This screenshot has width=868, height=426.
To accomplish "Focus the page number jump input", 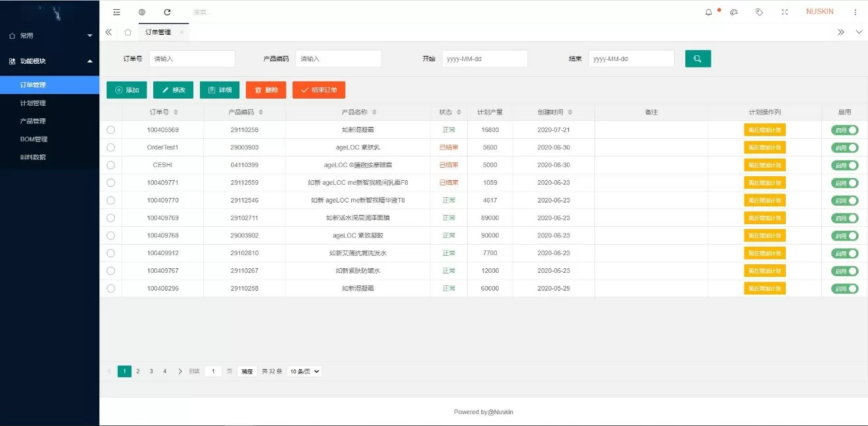I will point(213,371).
